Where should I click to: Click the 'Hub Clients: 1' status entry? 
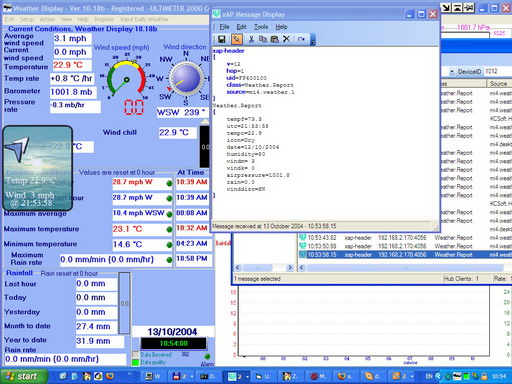pos(461,279)
